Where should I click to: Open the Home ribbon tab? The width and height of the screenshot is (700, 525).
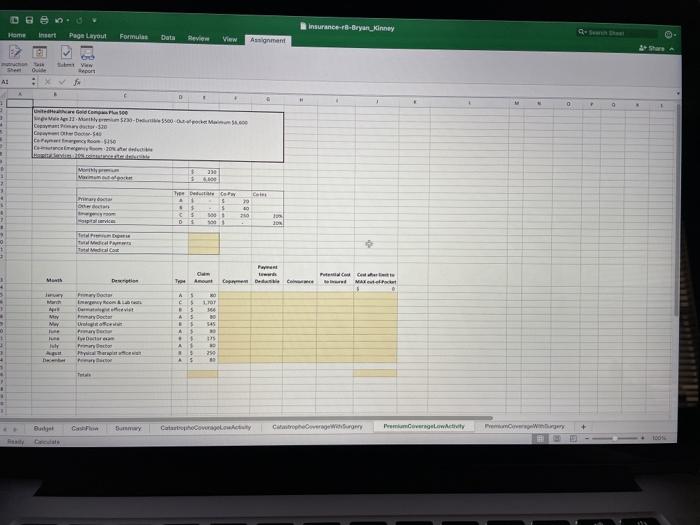17,35
